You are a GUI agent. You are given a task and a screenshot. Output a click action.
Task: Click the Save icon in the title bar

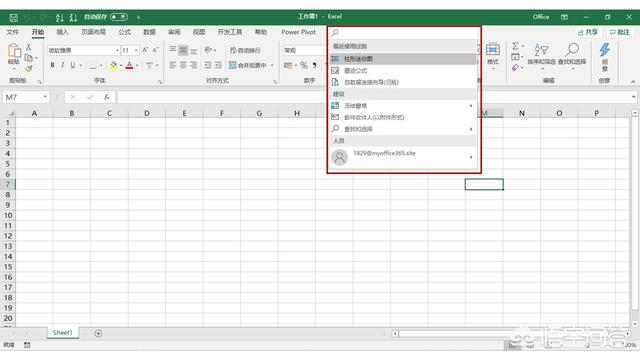(x=13, y=18)
